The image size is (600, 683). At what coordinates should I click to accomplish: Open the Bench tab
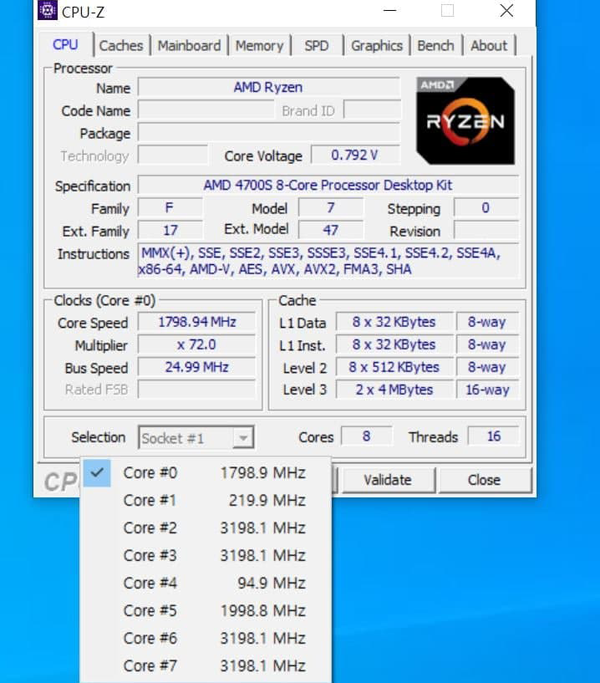[435, 46]
